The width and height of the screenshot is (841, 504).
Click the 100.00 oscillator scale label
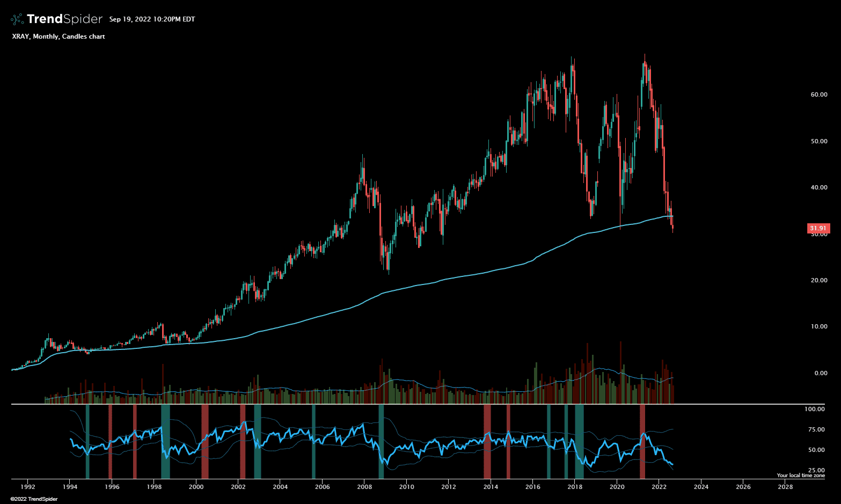(814, 409)
